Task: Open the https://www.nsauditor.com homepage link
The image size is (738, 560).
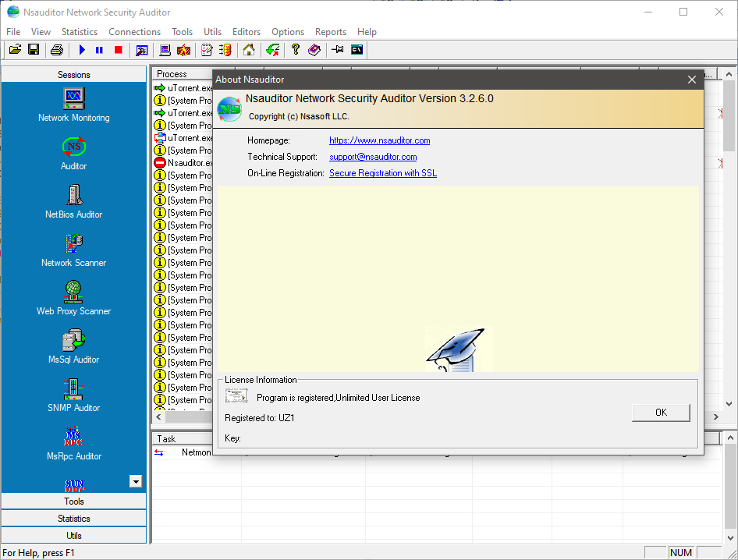Action: coord(379,140)
